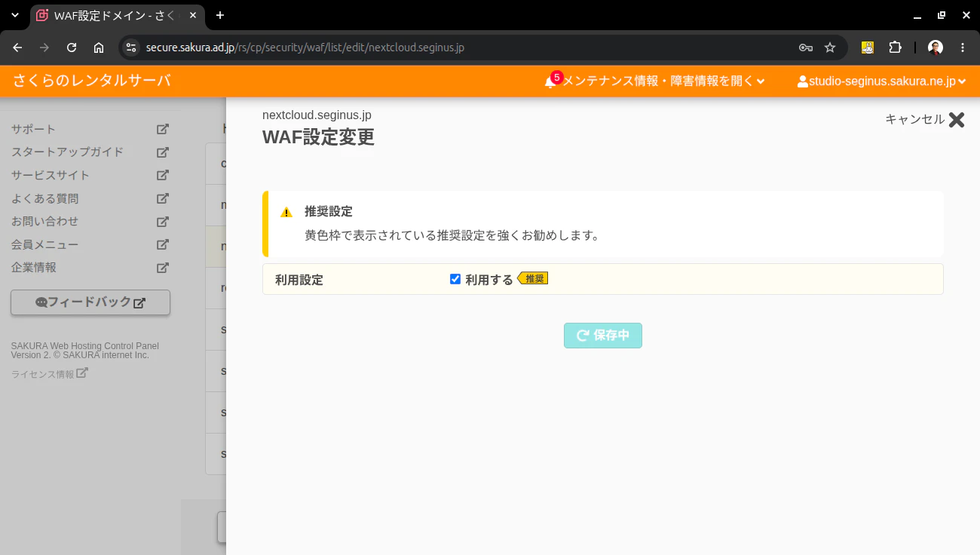Screen dimensions: 980x555
Task: Click the browser back arrow
Action: pos(17,48)
